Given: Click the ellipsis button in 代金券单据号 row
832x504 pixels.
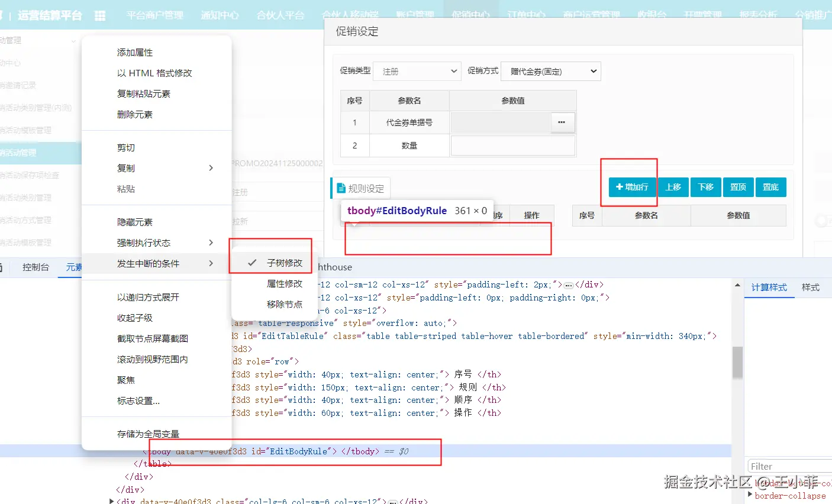Looking at the screenshot, I should (x=562, y=122).
